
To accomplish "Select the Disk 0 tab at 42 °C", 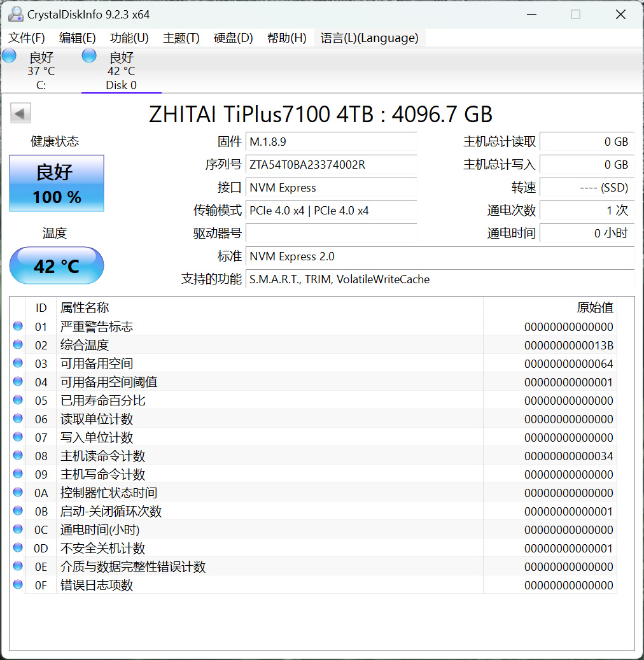I will [121, 70].
